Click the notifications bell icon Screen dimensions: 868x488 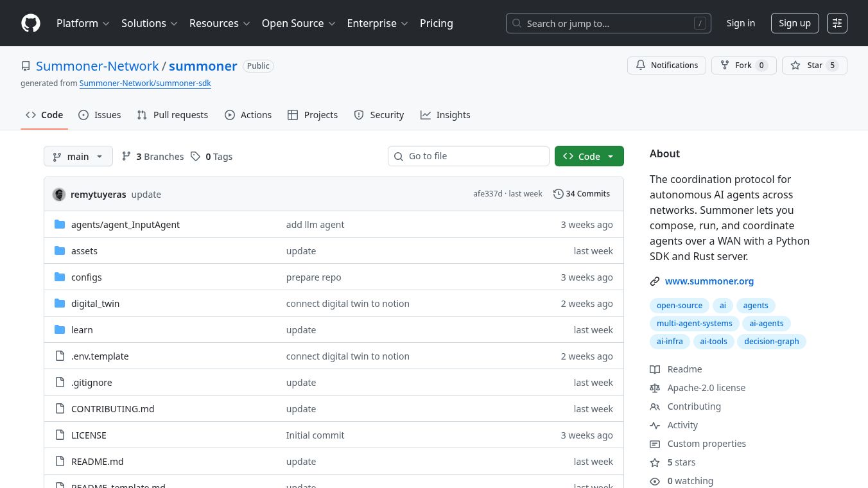point(640,65)
